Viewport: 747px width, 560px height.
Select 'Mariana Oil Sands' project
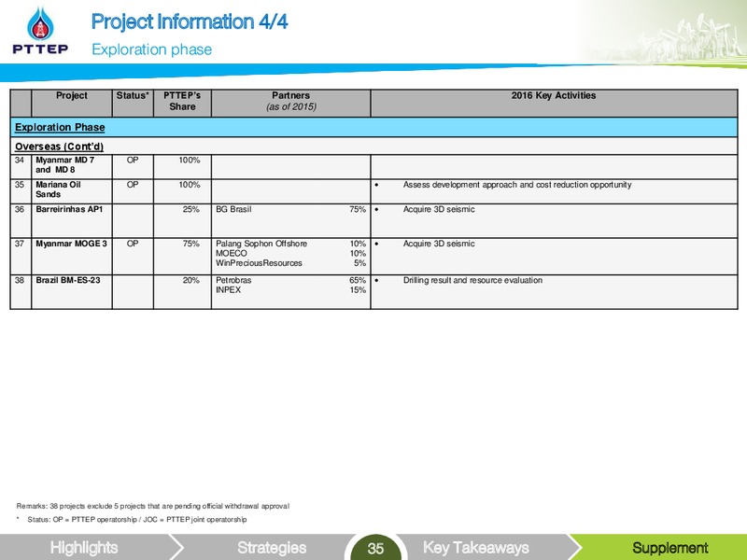pos(58,189)
